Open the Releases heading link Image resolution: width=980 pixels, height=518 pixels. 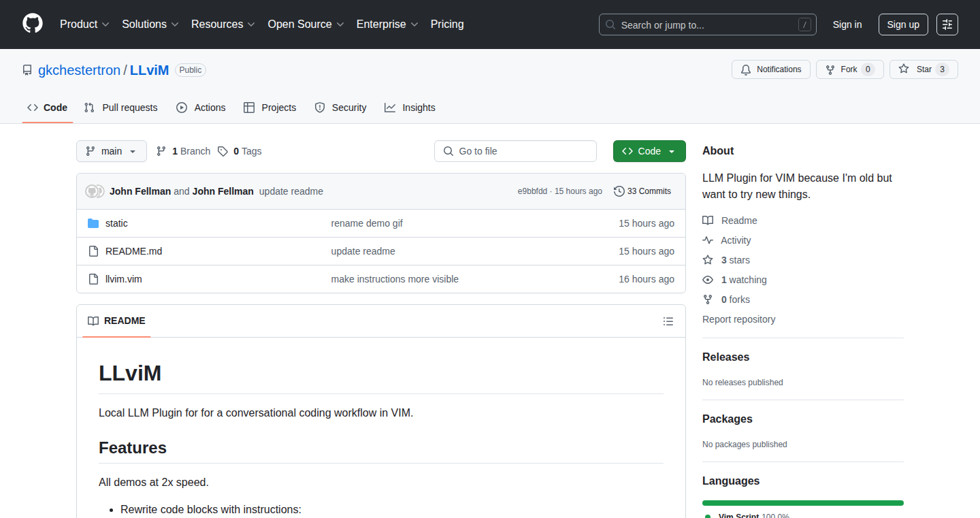click(x=725, y=357)
